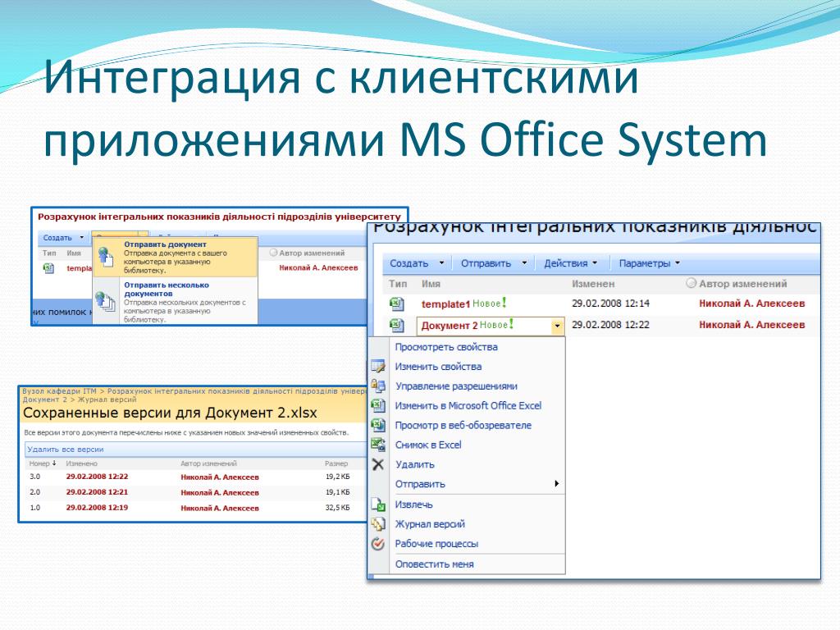Image resolution: width=840 pixels, height=630 pixels.
Task: Sort versions by Номер column arrow
Action: [54, 463]
